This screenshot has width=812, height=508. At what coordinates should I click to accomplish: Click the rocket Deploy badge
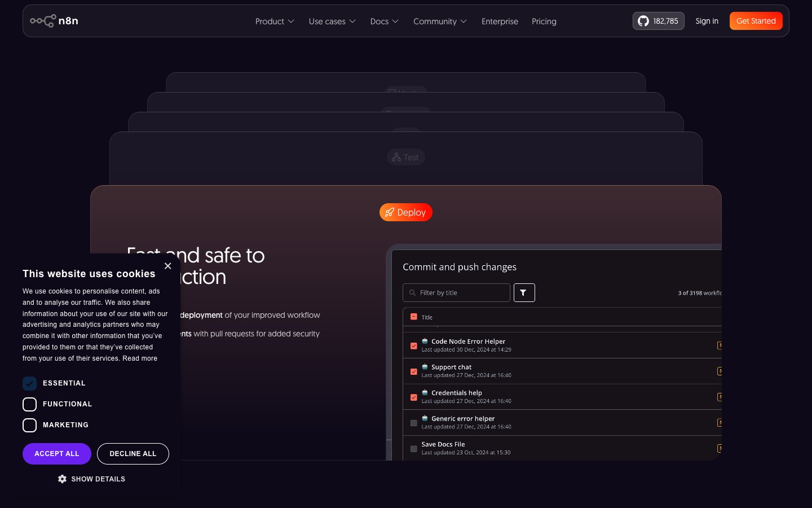pyautogui.click(x=405, y=212)
